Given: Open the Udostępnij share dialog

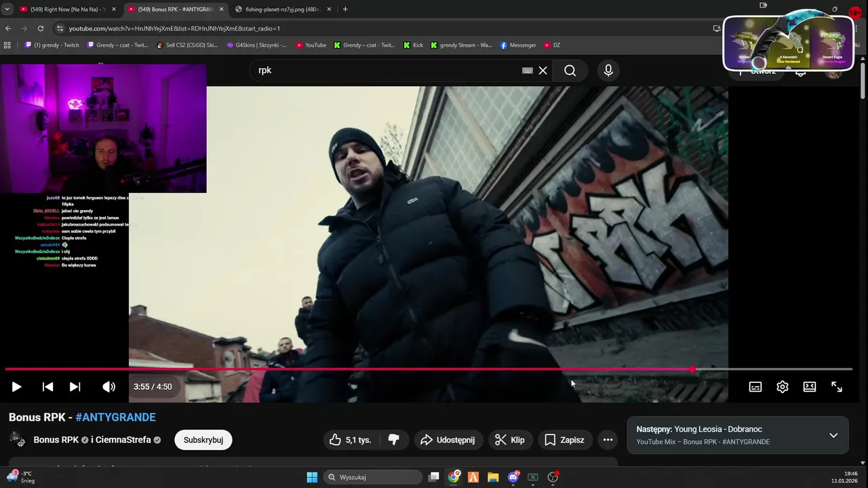Looking at the screenshot, I should [x=448, y=440].
